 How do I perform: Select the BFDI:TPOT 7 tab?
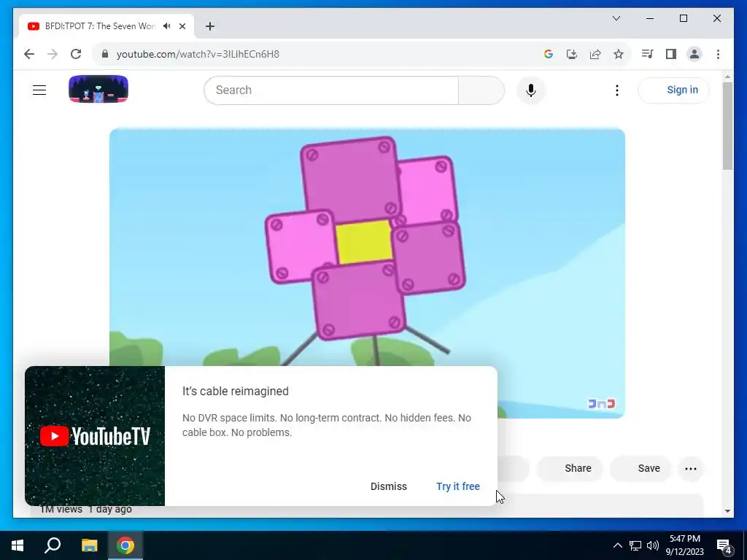pos(100,26)
